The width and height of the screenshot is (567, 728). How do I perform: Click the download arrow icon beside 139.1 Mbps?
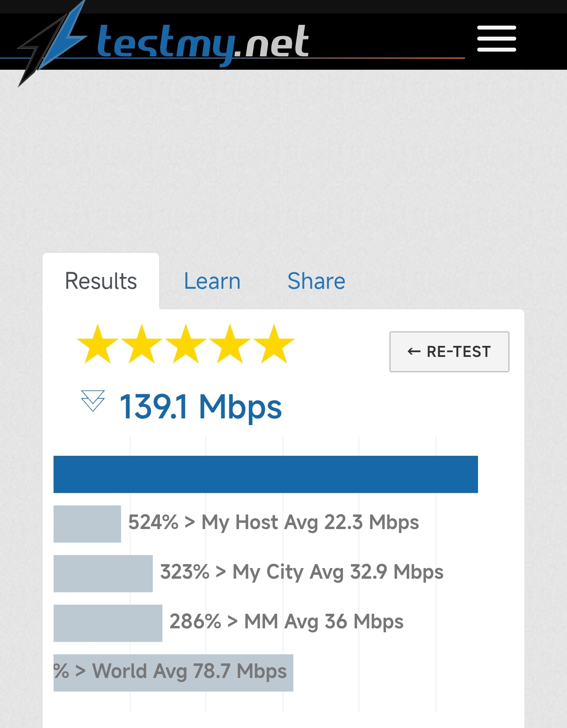(x=93, y=401)
